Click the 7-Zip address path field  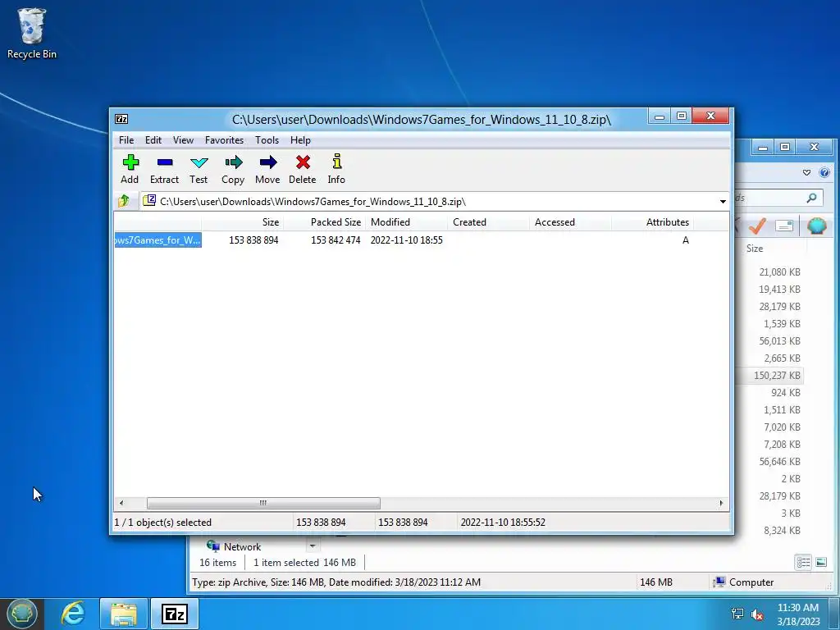[433, 202]
